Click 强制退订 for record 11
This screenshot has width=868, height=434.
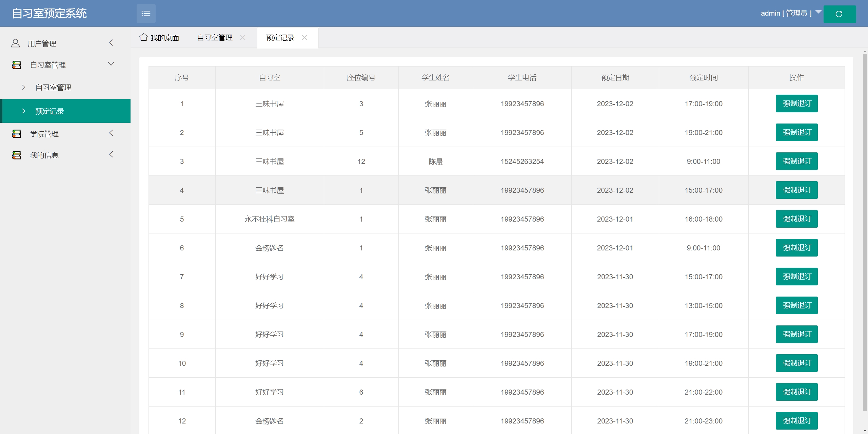pyautogui.click(x=796, y=392)
